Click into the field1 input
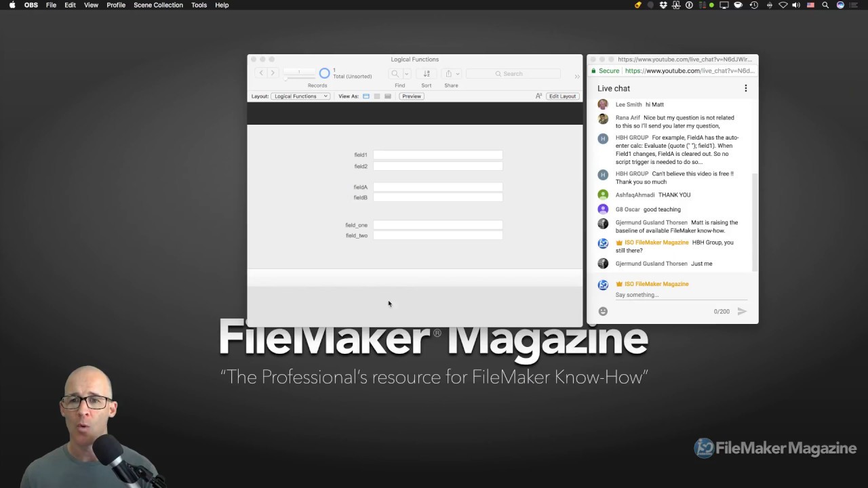Viewport: 868px width, 488px height. click(x=437, y=155)
